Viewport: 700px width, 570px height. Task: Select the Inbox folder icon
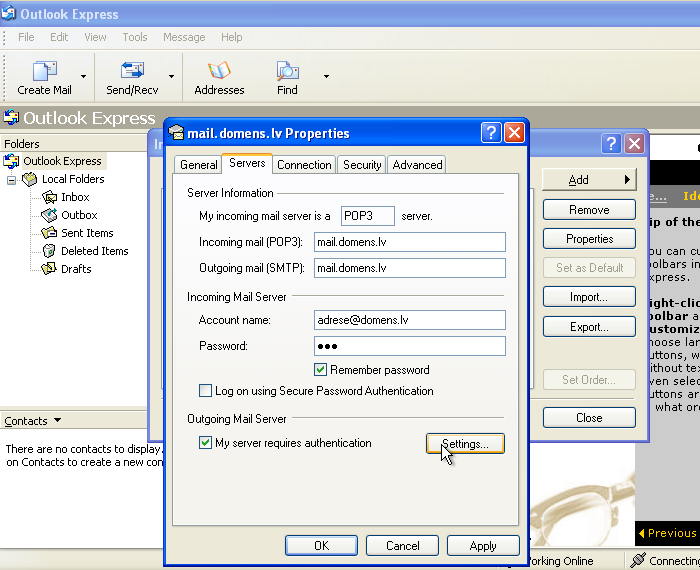click(49, 197)
